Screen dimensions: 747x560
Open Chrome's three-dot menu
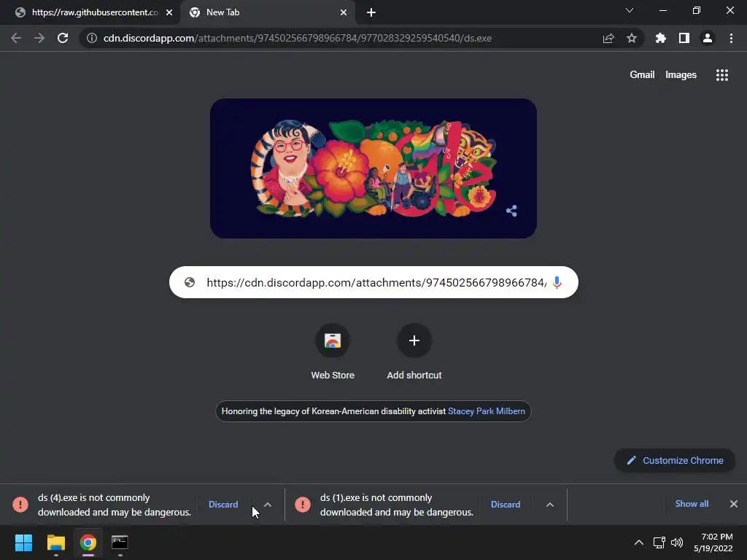click(731, 38)
